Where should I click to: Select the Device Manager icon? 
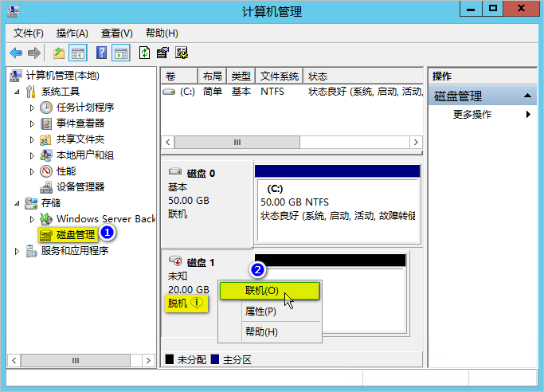(x=45, y=187)
